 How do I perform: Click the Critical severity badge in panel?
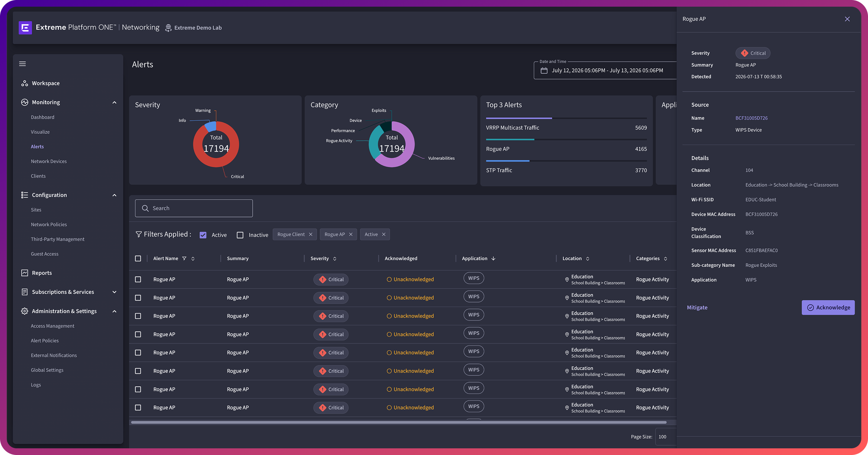(x=753, y=53)
